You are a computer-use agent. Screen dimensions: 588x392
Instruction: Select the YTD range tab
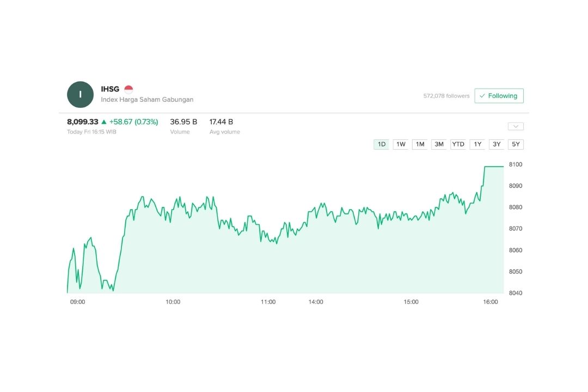tap(458, 144)
